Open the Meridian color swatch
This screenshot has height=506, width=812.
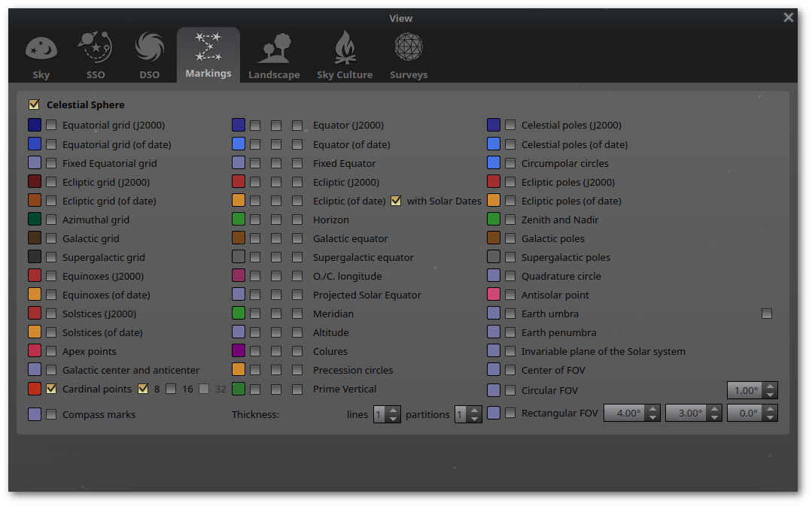[239, 313]
